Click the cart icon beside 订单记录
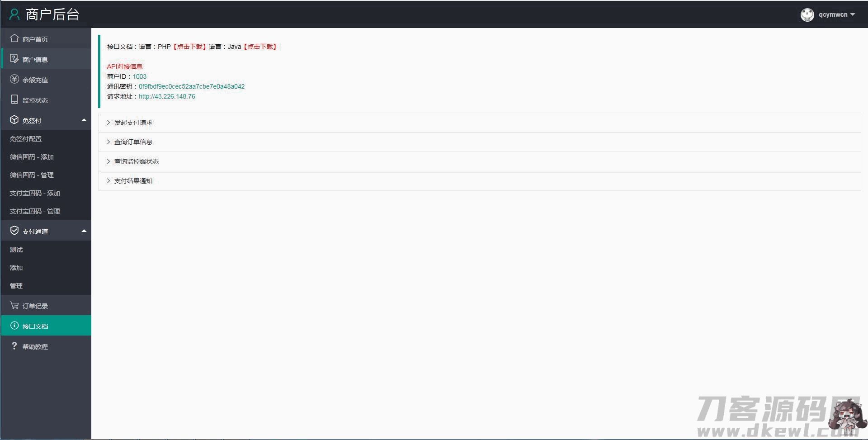The height and width of the screenshot is (440, 868). click(14, 306)
